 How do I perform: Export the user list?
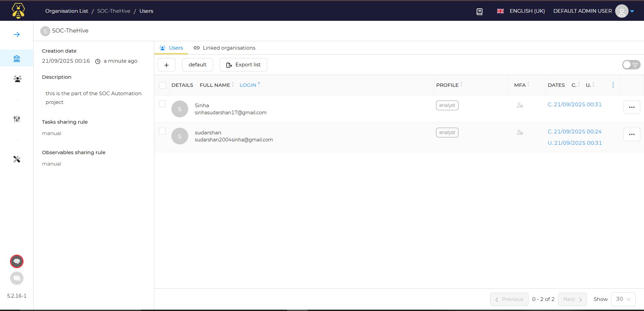244,65
